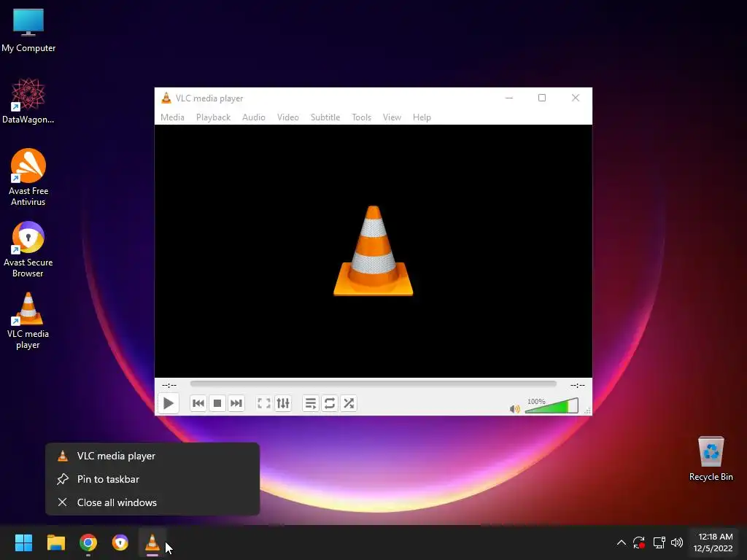The height and width of the screenshot is (560, 747).
Task: Click VLC cone icon in title bar
Action: pos(166,98)
